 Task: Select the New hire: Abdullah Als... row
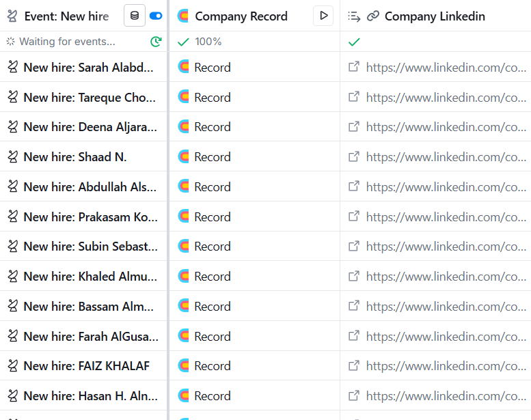[x=83, y=186]
